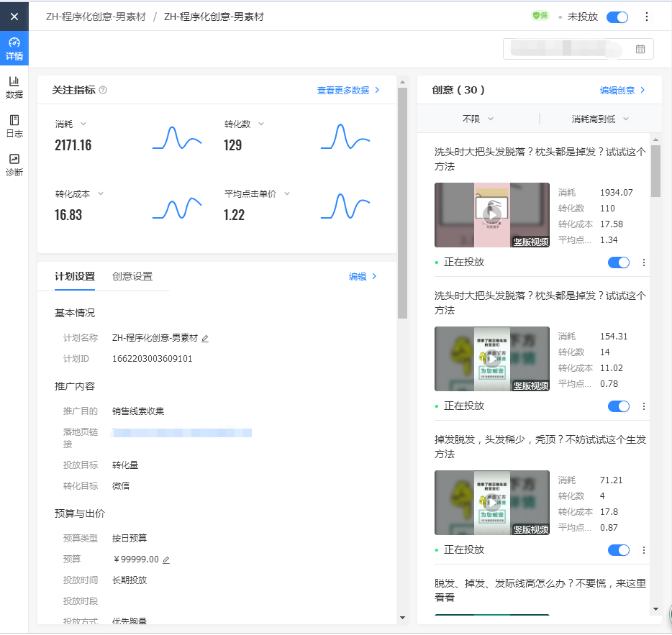Click the pencil icon beside 计划名称

coord(205,337)
